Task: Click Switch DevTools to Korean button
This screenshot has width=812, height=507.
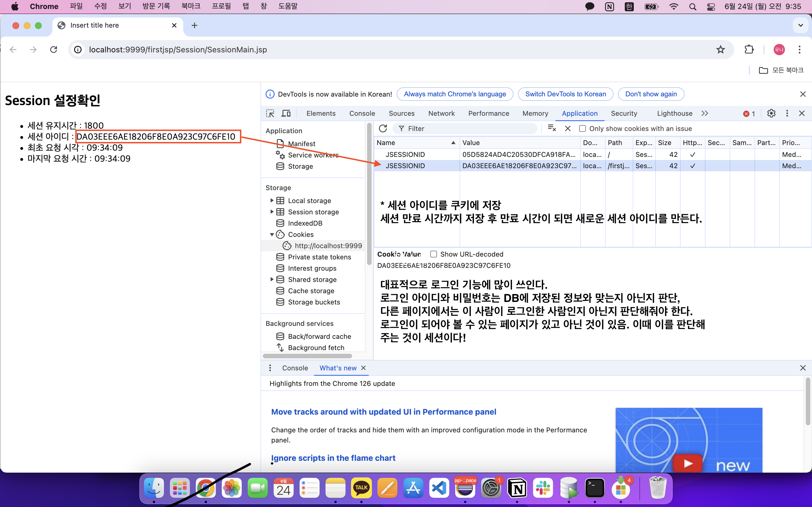Action: coord(565,94)
